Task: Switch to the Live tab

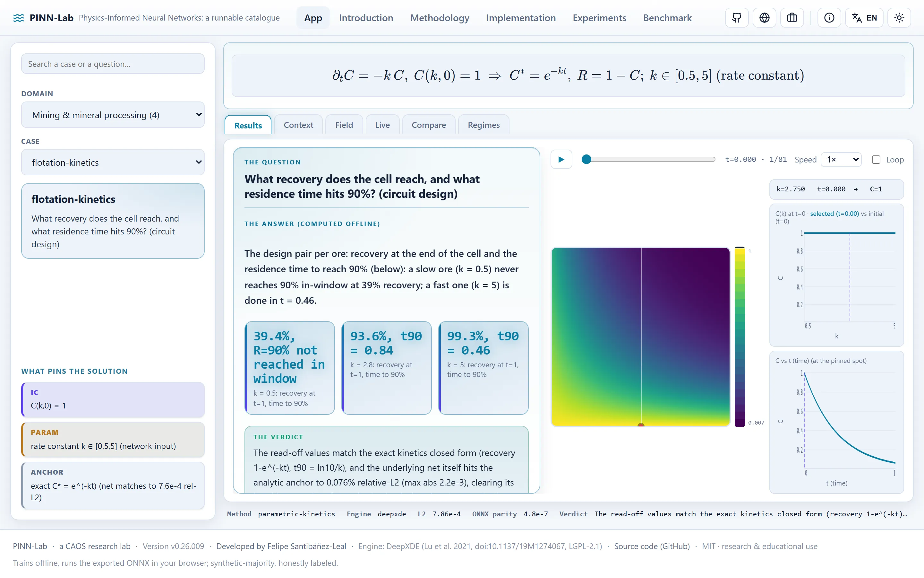Action: click(382, 125)
